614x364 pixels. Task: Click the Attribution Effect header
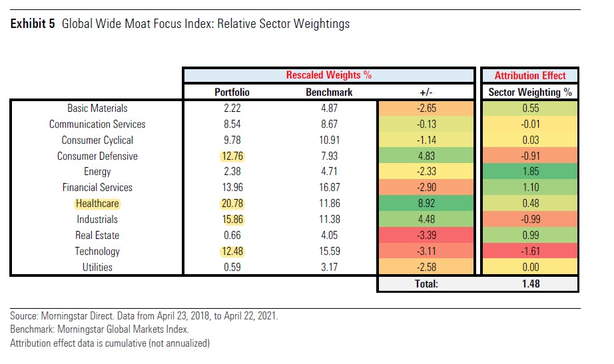click(x=530, y=75)
